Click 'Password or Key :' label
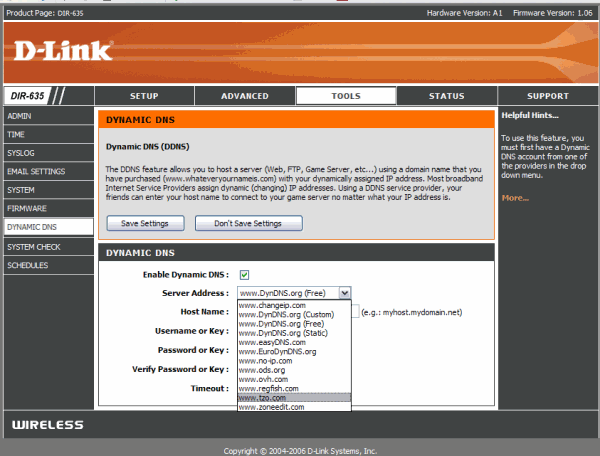This screenshot has width=600, height=456. coord(194,350)
